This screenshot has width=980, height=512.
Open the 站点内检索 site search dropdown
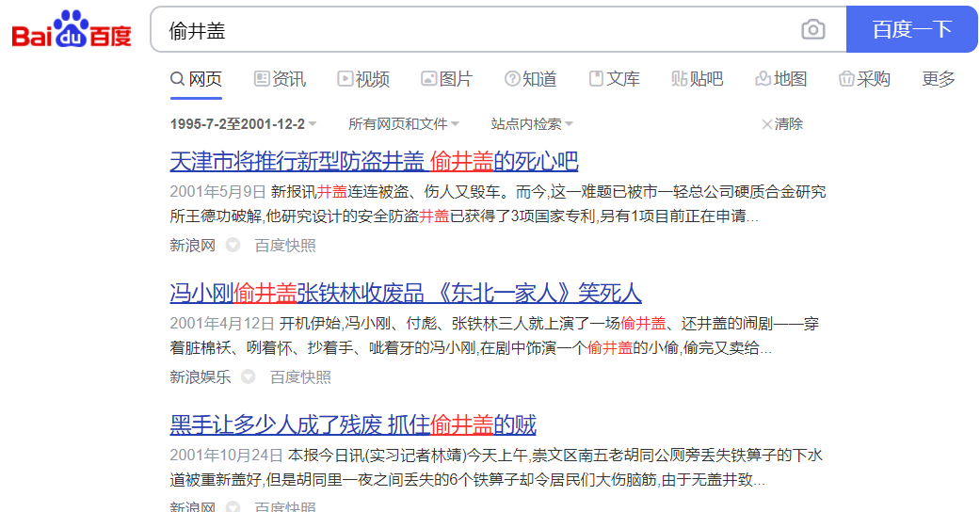pos(532,124)
